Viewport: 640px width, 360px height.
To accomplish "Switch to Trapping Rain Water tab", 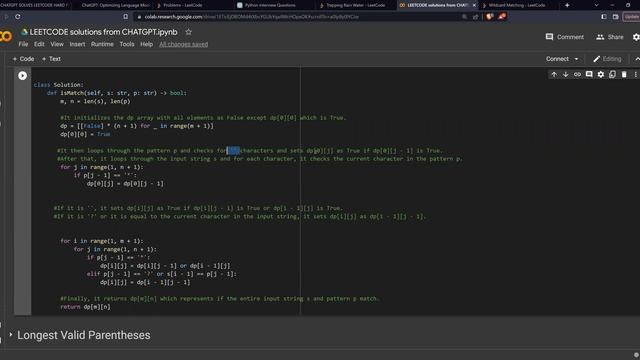I will (355, 5).
